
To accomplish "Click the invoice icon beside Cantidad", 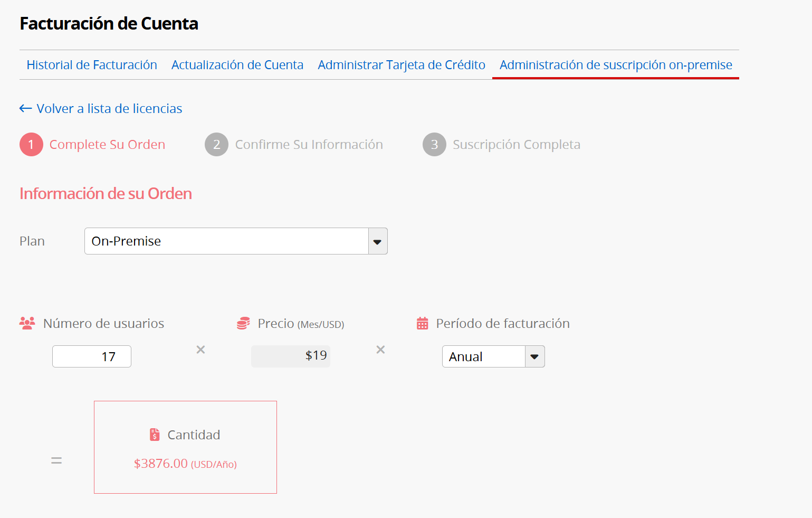I will point(155,435).
